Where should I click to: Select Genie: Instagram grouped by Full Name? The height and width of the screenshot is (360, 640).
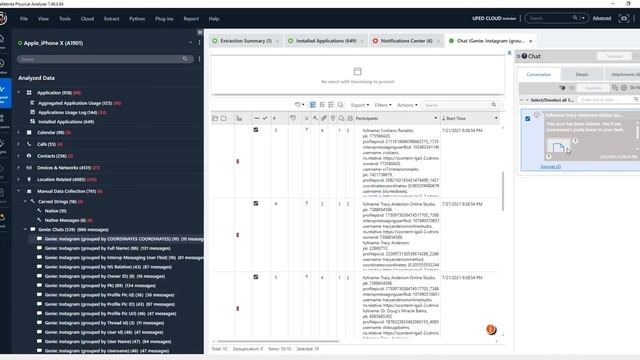[108, 248]
